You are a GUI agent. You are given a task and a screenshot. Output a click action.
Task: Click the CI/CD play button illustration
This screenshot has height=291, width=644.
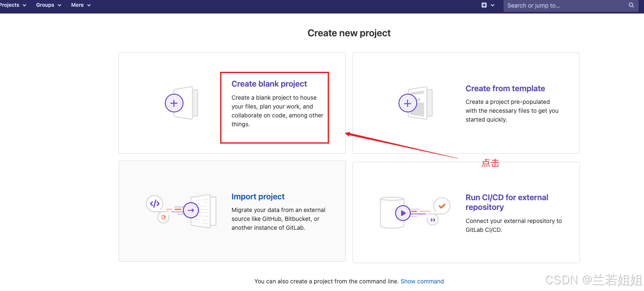[x=403, y=213]
